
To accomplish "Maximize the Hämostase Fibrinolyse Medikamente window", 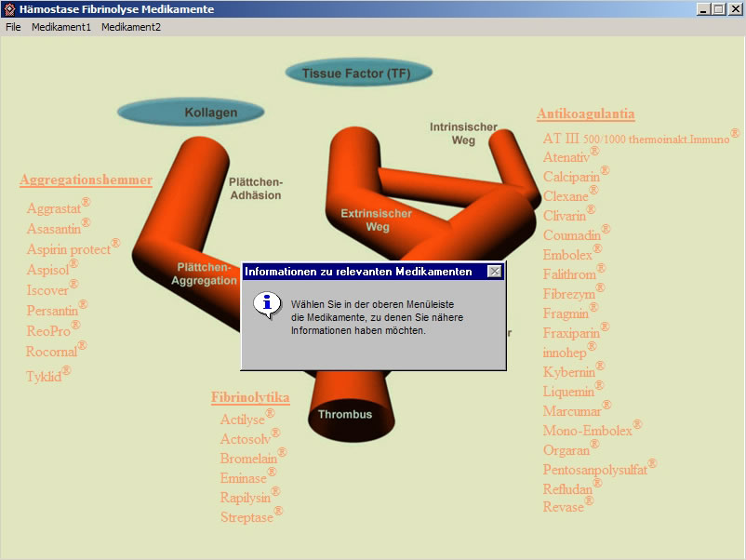I will tap(719, 9).
